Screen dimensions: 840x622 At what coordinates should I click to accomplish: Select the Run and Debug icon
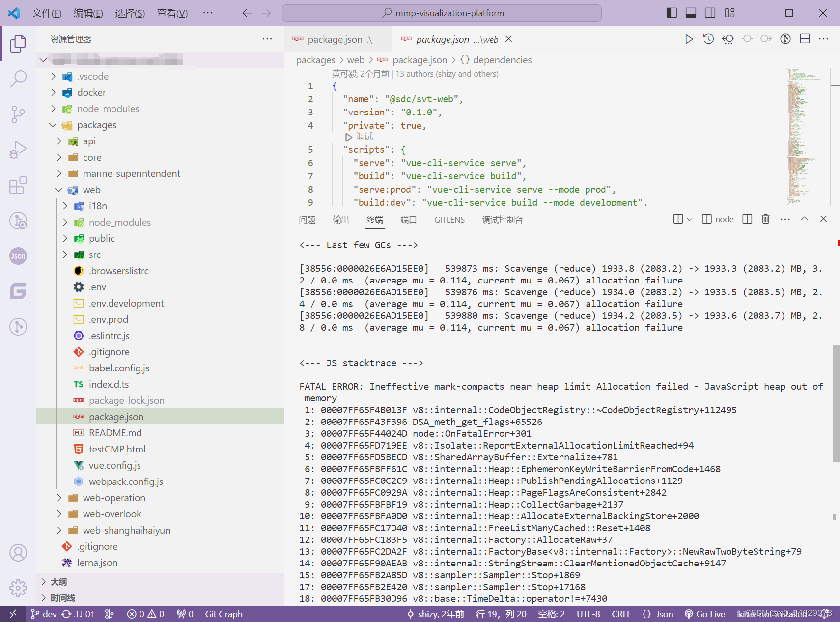(x=18, y=149)
